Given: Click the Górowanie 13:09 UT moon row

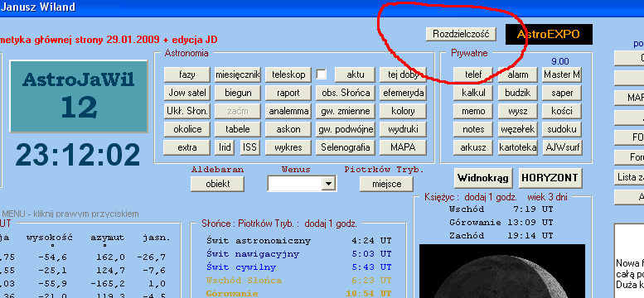Looking at the screenshot, I should pyautogui.click(x=501, y=223).
